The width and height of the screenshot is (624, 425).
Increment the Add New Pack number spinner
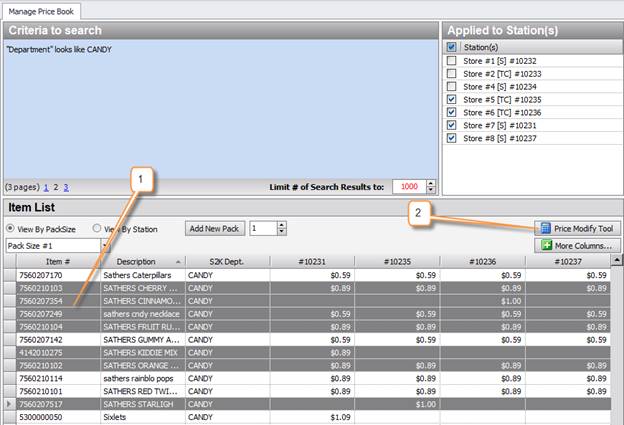[x=282, y=225]
